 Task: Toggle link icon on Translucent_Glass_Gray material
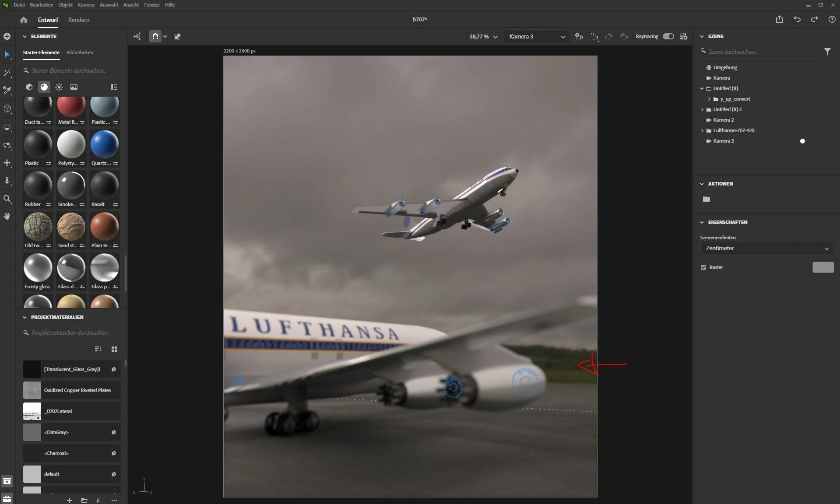click(114, 369)
